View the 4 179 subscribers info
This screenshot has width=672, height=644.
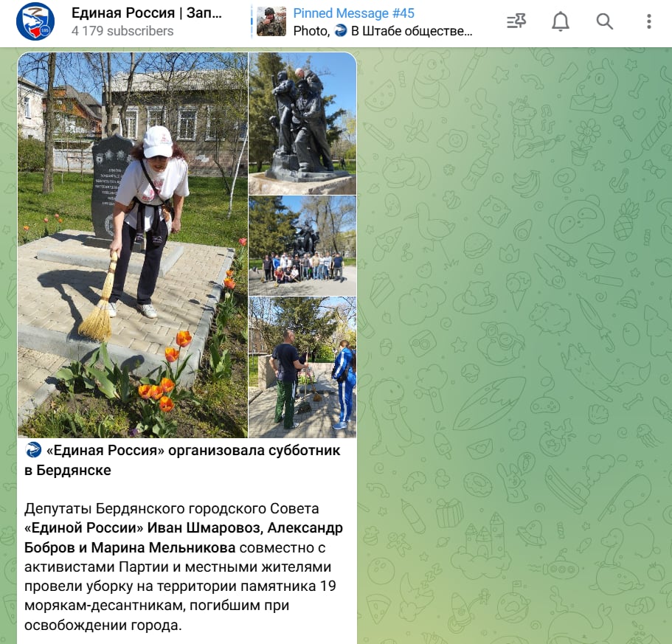pos(122,31)
